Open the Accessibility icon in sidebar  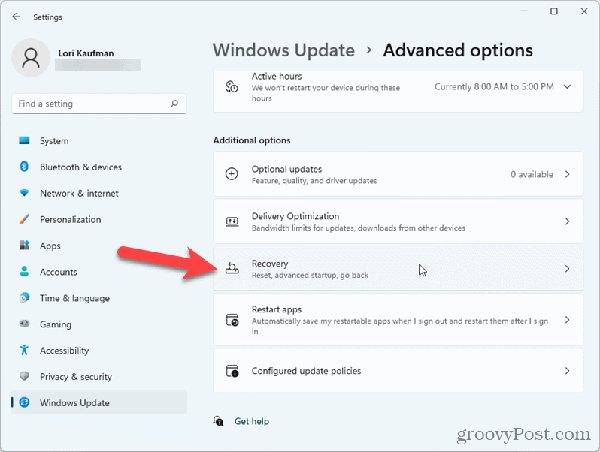24,351
